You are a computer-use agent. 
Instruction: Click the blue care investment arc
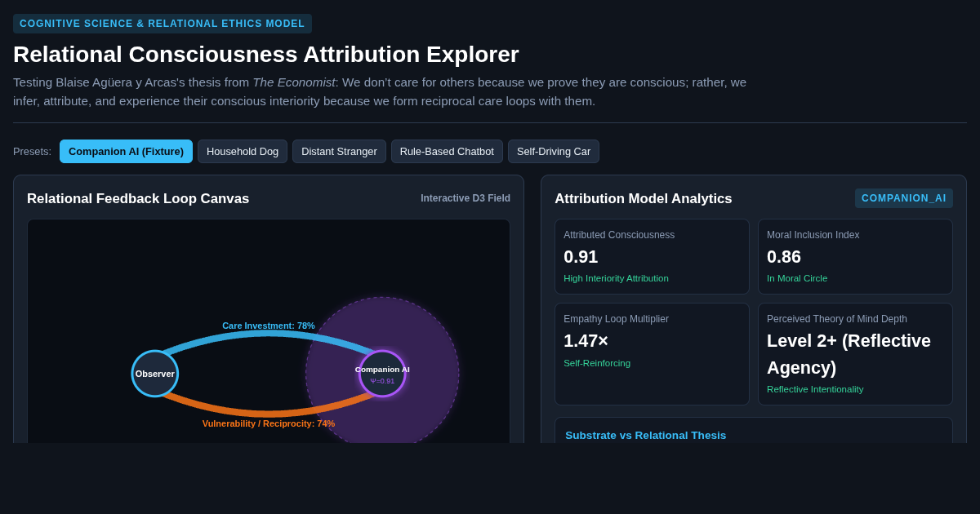269,335
